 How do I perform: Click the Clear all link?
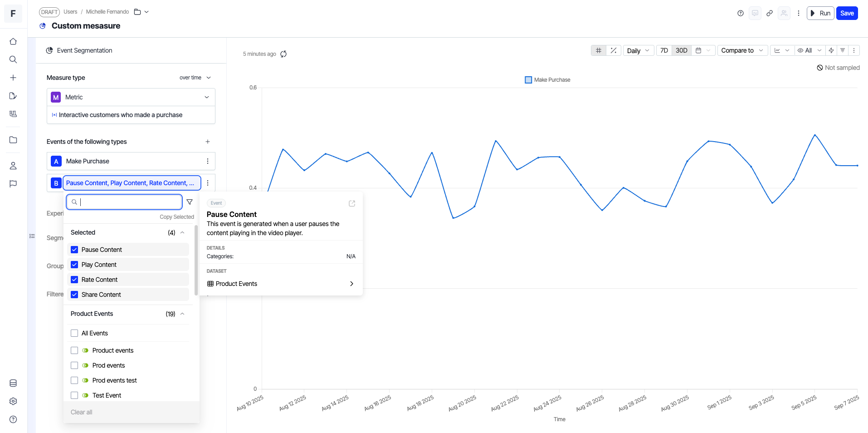click(x=82, y=412)
